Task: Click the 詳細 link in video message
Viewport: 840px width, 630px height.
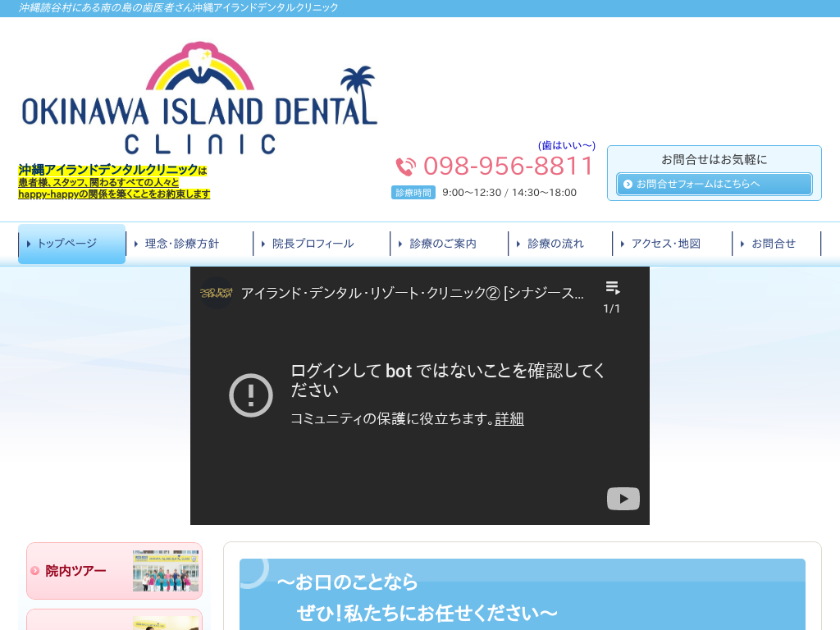Action: pos(509,419)
